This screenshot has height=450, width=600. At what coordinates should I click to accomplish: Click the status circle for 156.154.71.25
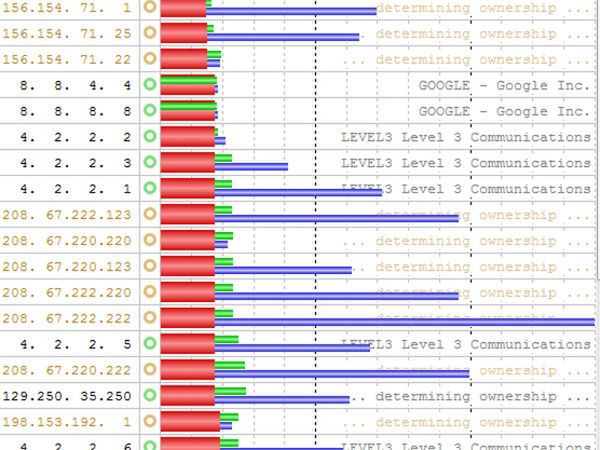tap(150, 33)
